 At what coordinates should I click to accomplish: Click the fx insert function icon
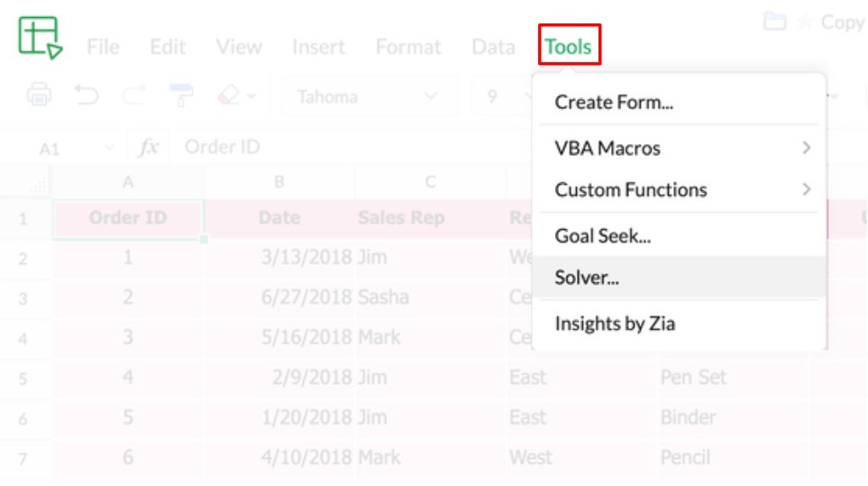point(149,147)
